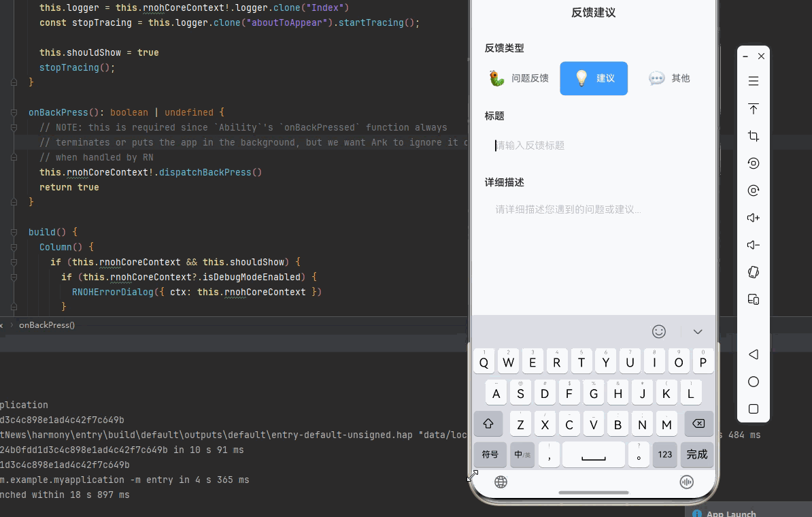Click the stopTracing(); line in code
Screen dimensions: 812x517
point(77,67)
